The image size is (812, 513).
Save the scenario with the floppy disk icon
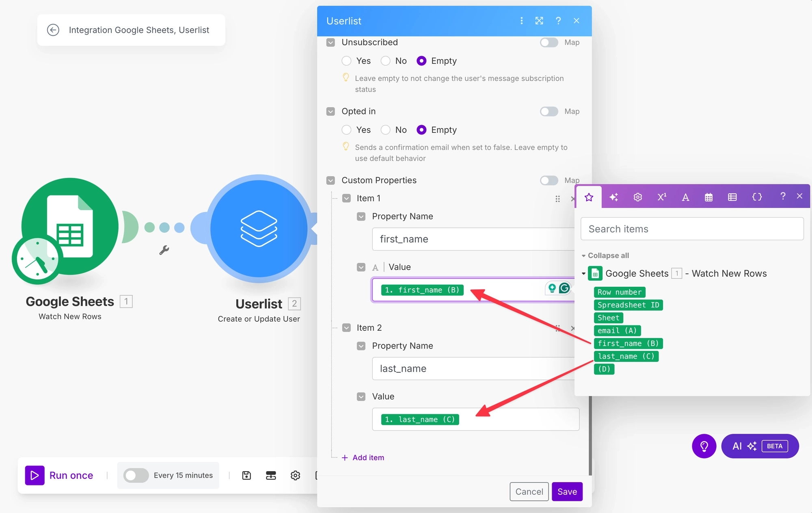coord(246,475)
